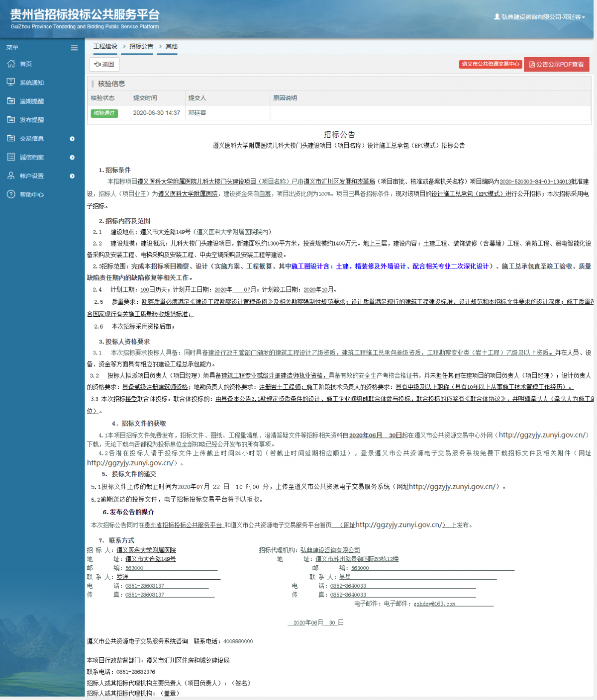597x700 pixels.
Task: Click the green 核验通过 status badge
Action: 104,113
